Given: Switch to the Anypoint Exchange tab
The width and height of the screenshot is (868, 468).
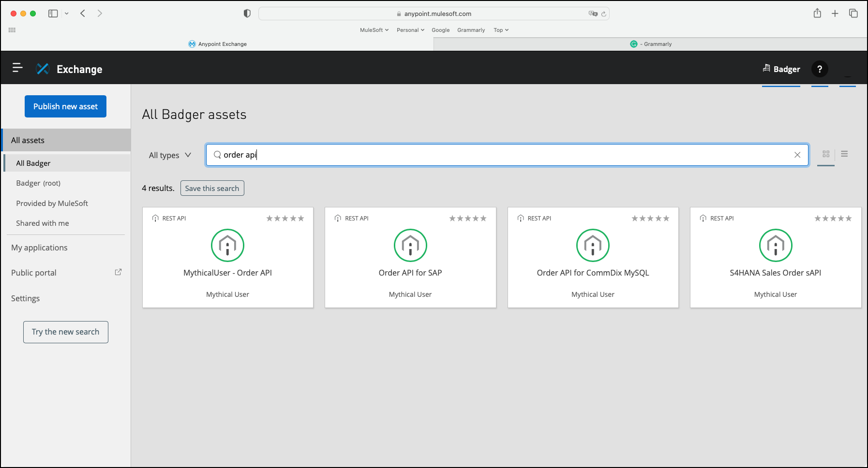Looking at the screenshot, I should click(x=217, y=44).
